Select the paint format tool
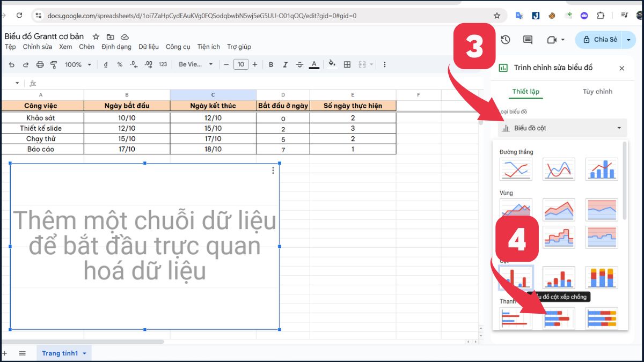 click(54, 64)
